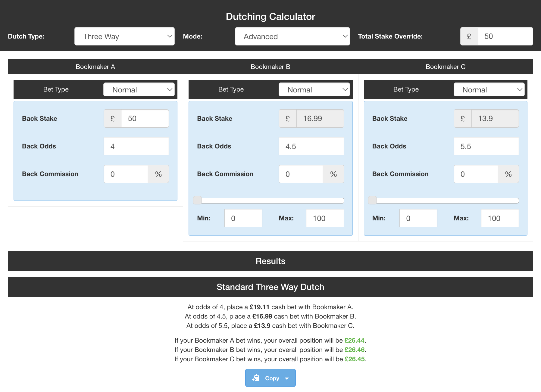Click Bookmaker C Back Odds field
This screenshot has width=541, height=392.
pyautogui.click(x=486, y=146)
